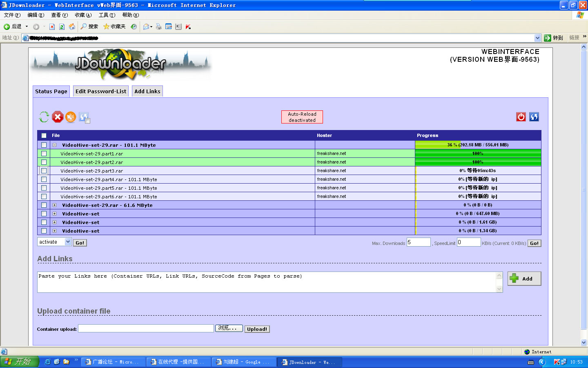Switch to the Add Links tab

(147, 91)
